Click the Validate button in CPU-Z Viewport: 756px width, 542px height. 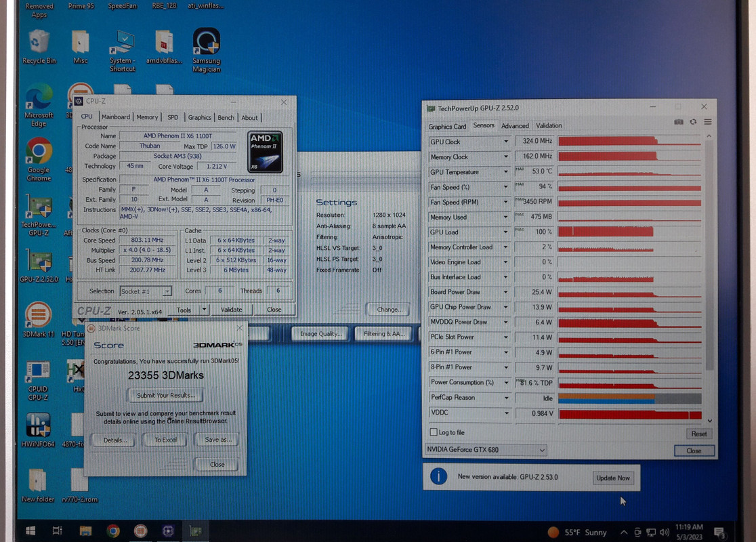(232, 310)
